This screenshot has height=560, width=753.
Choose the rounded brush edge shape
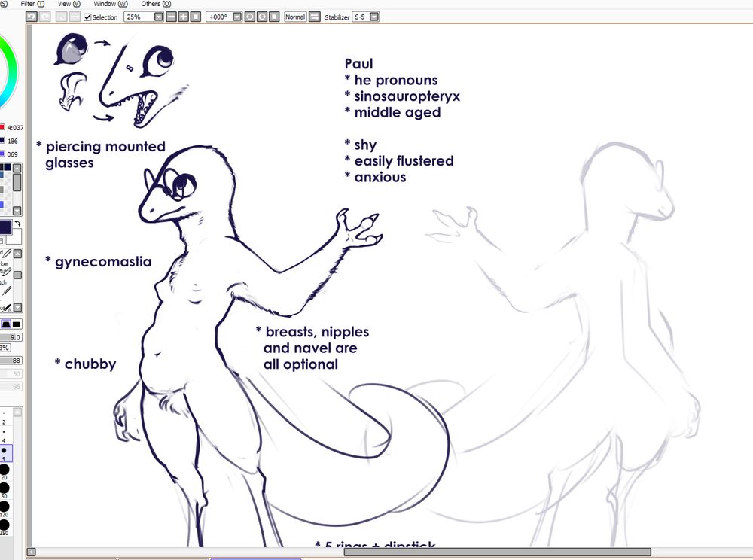(6, 324)
